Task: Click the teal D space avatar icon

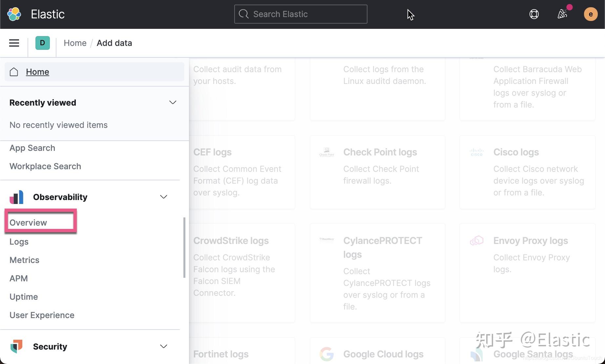Action: tap(42, 43)
